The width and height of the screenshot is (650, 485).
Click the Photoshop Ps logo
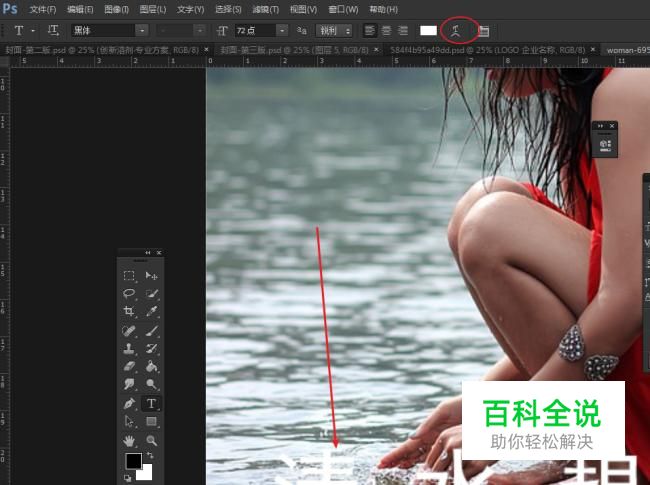10,8
